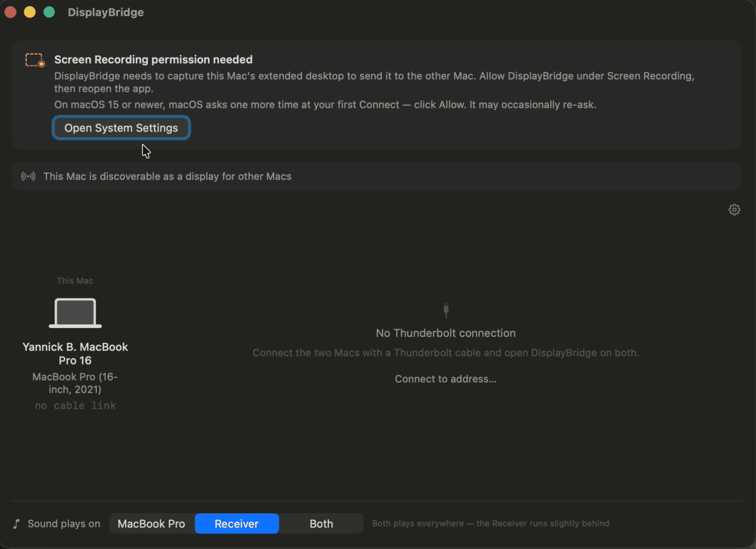Set sound output to Receiver

(237, 524)
